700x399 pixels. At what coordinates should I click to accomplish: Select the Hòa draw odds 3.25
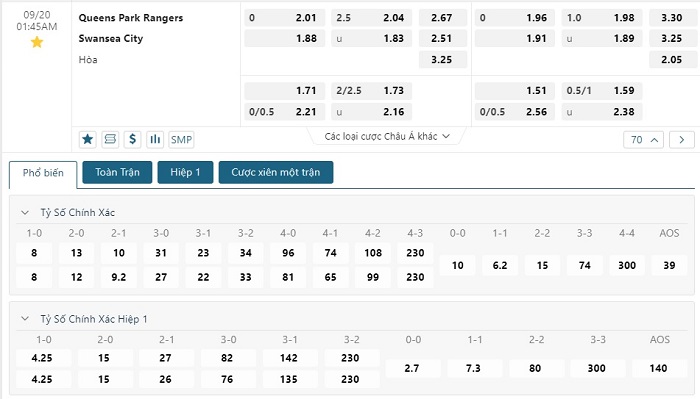442,59
